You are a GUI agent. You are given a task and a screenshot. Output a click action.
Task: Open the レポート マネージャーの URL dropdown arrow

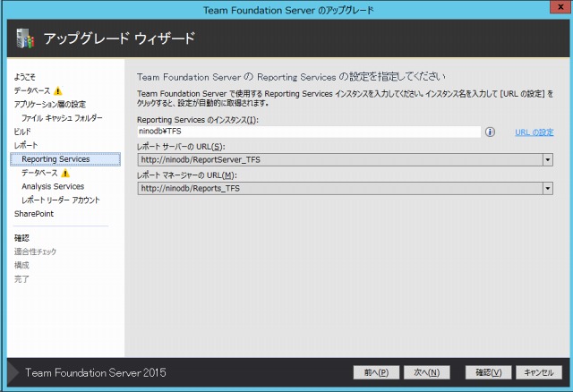click(x=547, y=189)
